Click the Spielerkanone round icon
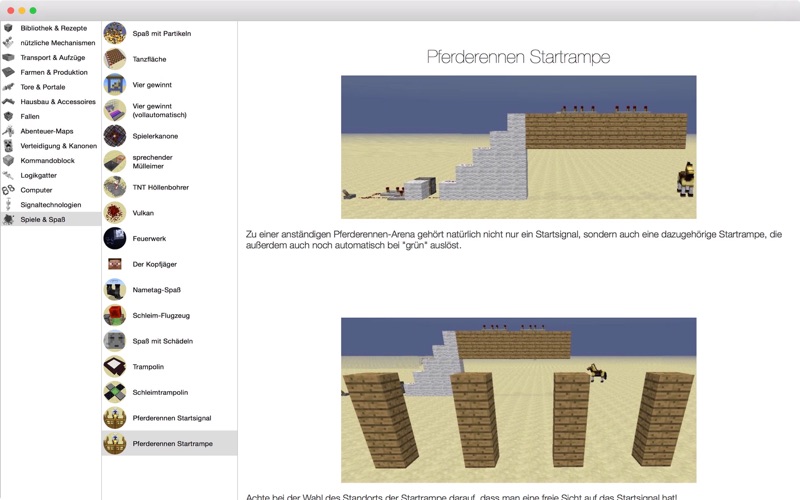Screen dimensions: 800x500 click(115, 136)
